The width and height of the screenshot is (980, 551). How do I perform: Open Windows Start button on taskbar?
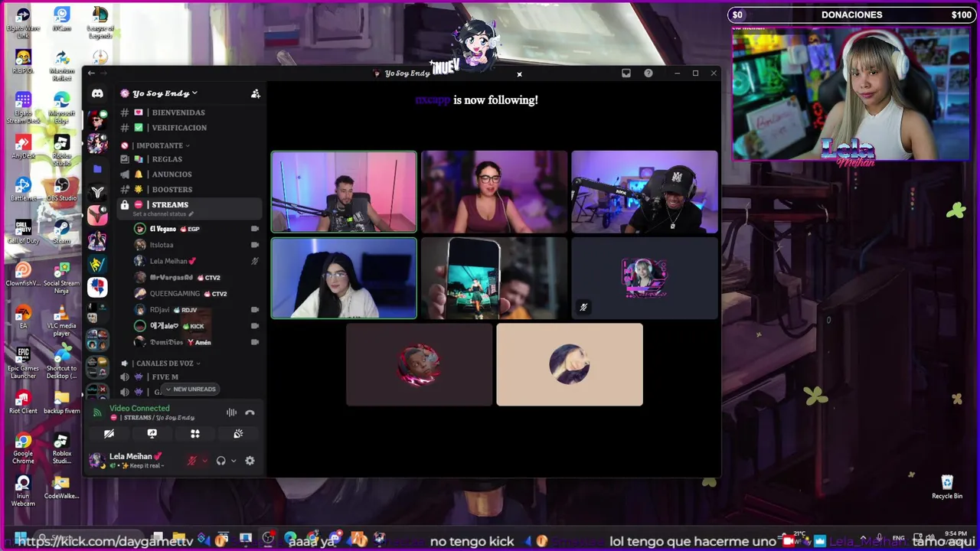point(21,539)
